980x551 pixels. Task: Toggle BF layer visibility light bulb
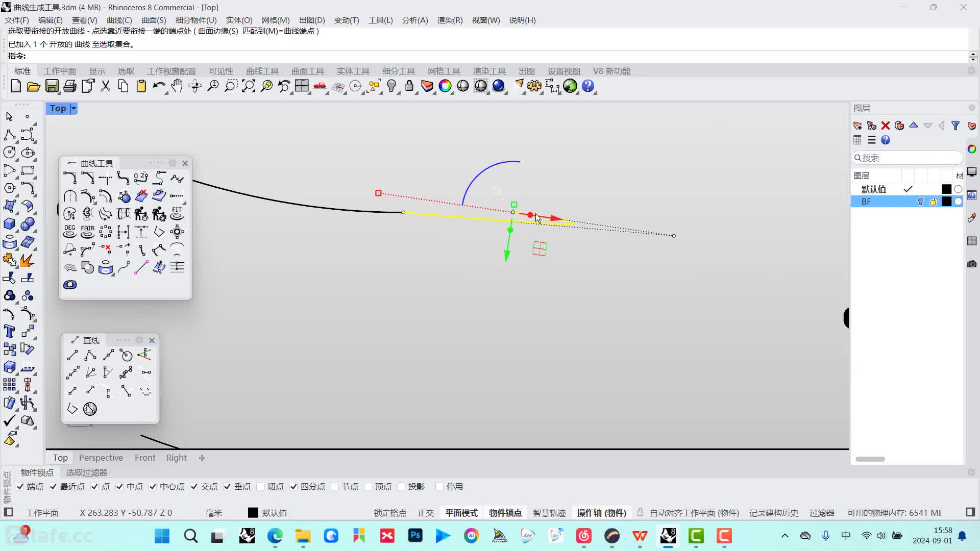[x=920, y=202]
